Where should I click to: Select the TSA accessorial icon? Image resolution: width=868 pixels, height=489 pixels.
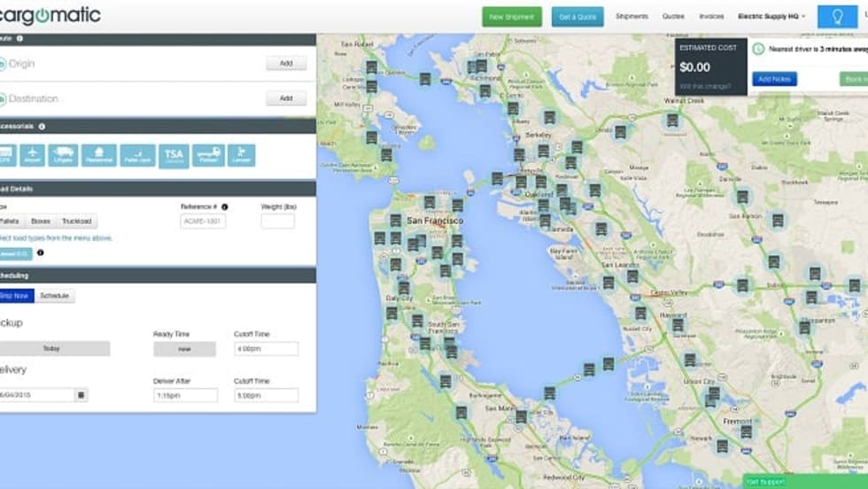click(x=174, y=155)
